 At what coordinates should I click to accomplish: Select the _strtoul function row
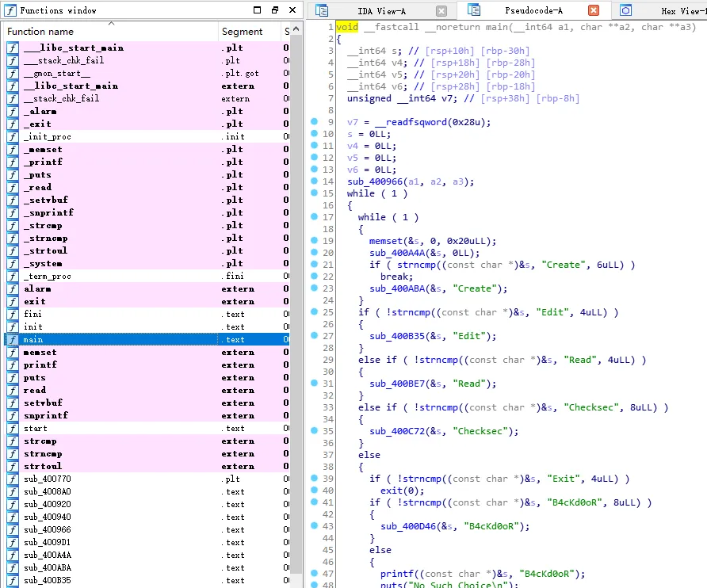click(x=147, y=250)
